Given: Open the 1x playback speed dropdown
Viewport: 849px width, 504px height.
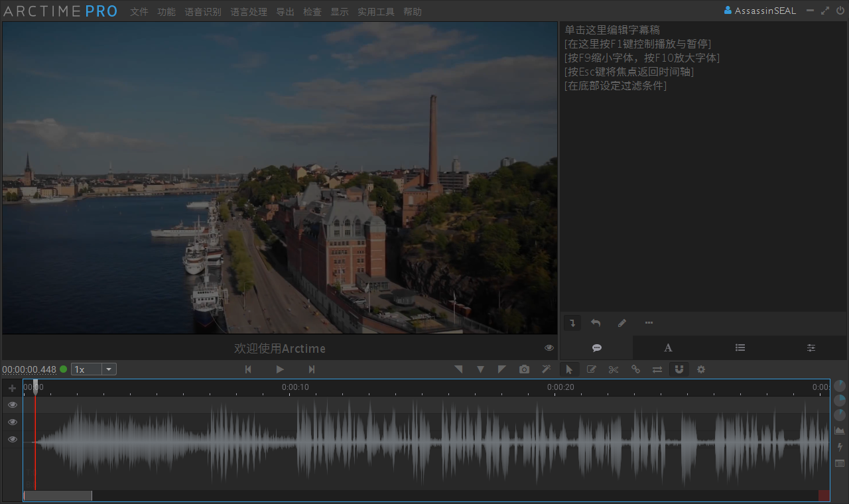Looking at the screenshot, I should click(109, 369).
